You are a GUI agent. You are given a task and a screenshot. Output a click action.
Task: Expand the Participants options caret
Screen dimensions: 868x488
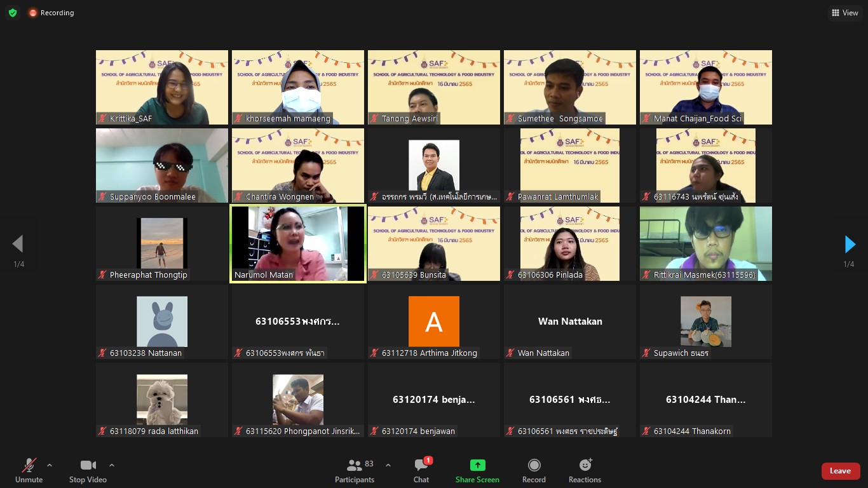pyautogui.click(x=388, y=465)
